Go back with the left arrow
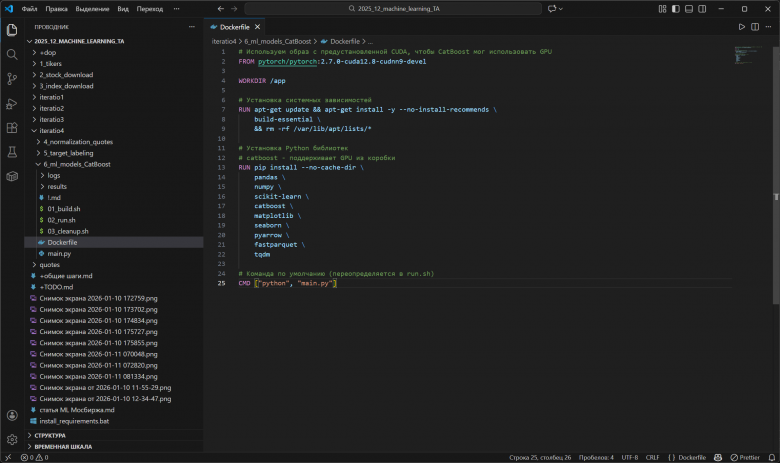The image size is (780, 463). pyautogui.click(x=221, y=8)
